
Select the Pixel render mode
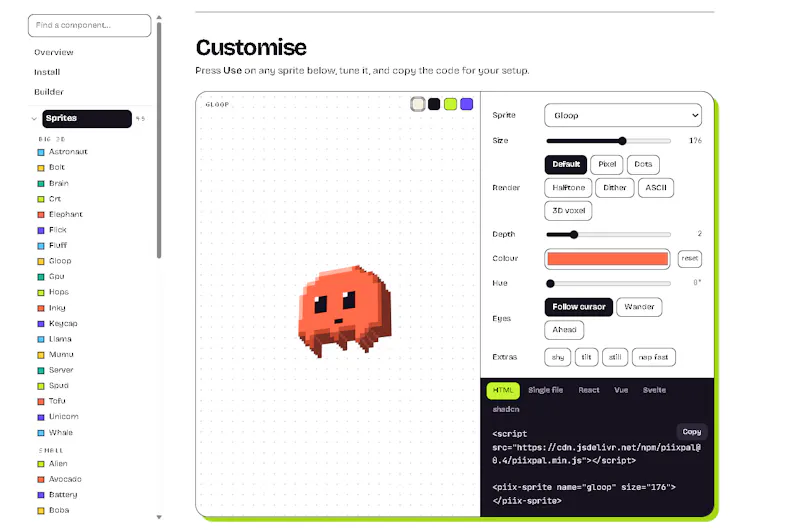(607, 164)
